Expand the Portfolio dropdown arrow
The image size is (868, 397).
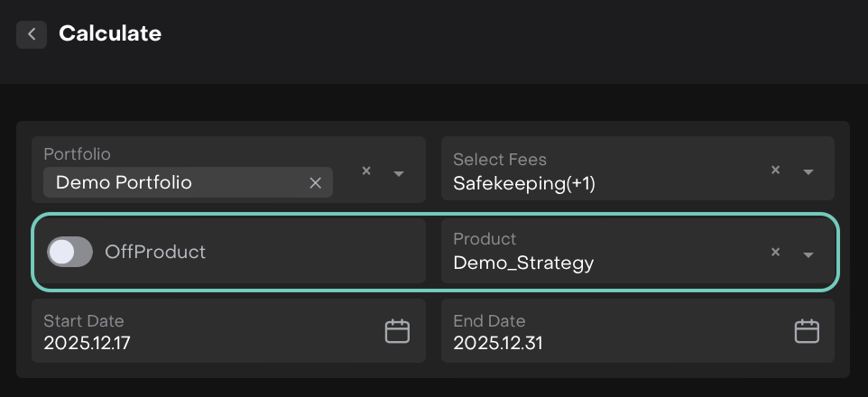[x=399, y=172]
